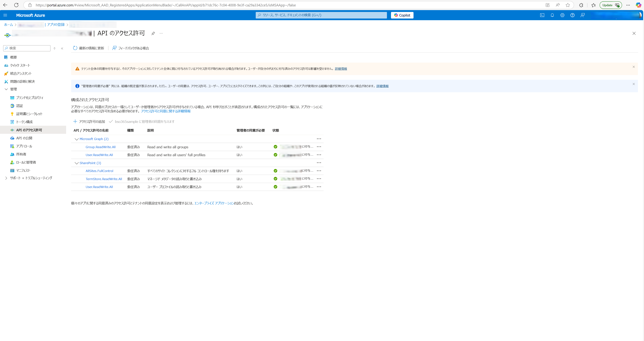Open the ellipsis menu for Group.ReadWrite.All row

(x=319, y=147)
